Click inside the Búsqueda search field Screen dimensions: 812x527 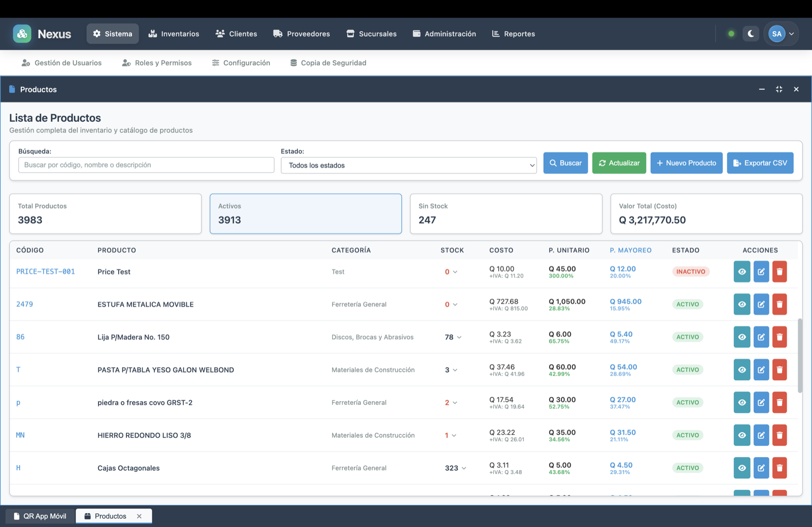tap(146, 164)
